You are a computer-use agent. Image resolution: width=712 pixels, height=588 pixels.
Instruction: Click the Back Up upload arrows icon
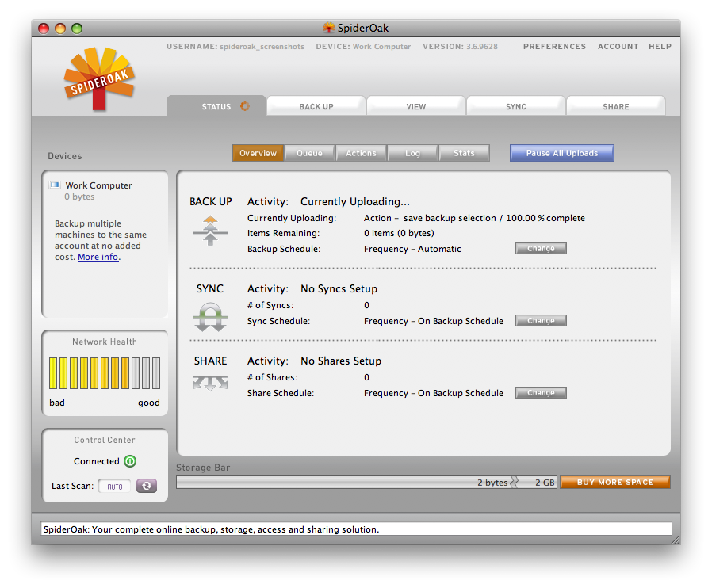(210, 230)
